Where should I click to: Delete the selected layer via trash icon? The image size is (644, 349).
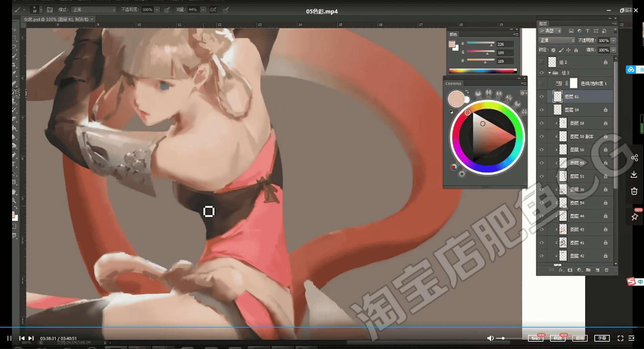click(606, 270)
